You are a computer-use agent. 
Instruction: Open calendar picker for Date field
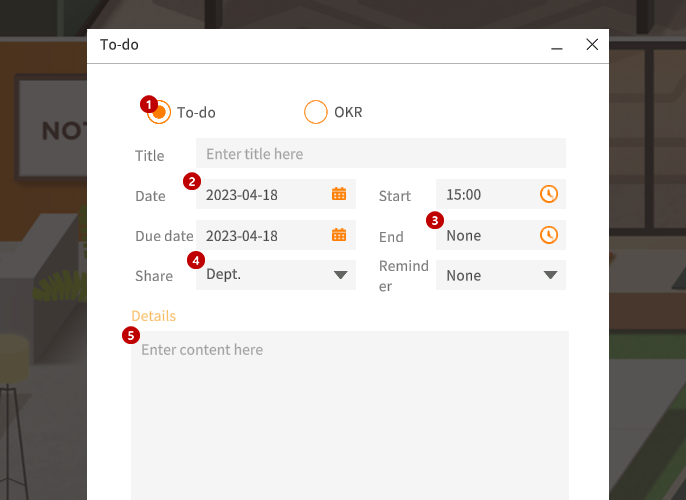click(x=339, y=194)
